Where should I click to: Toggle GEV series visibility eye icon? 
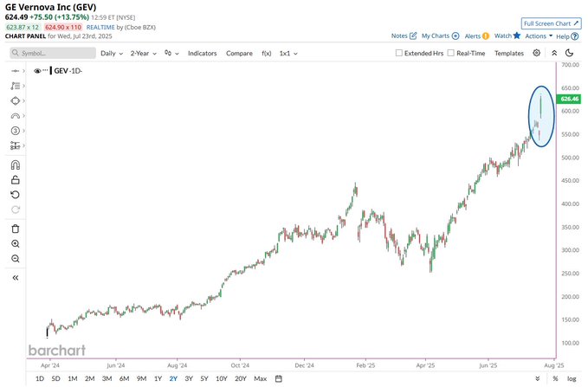[37, 70]
